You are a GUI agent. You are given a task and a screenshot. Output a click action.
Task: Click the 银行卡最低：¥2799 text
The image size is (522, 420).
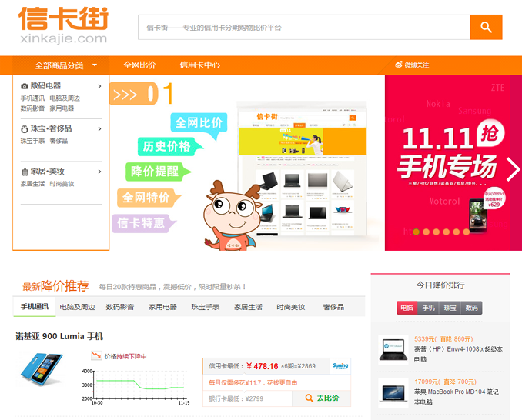click(x=236, y=398)
